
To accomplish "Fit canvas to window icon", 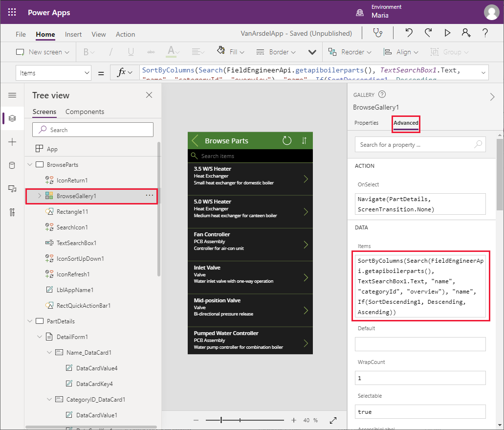I will point(333,420).
